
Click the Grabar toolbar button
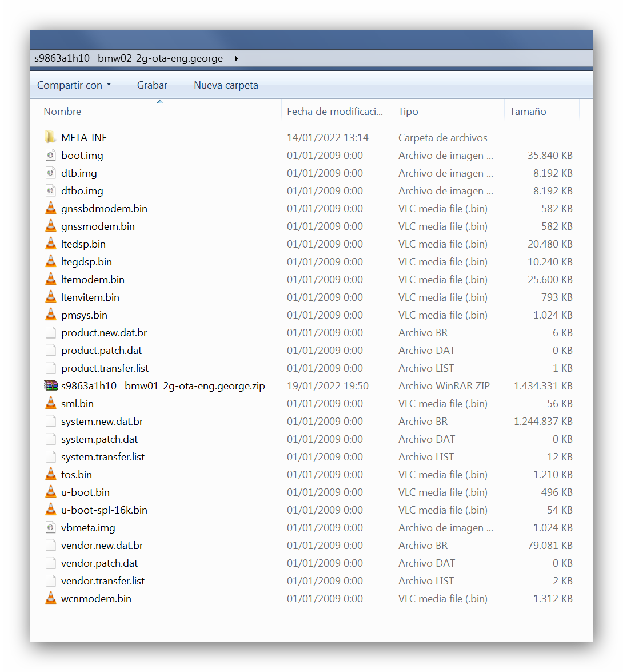point(152,85)
